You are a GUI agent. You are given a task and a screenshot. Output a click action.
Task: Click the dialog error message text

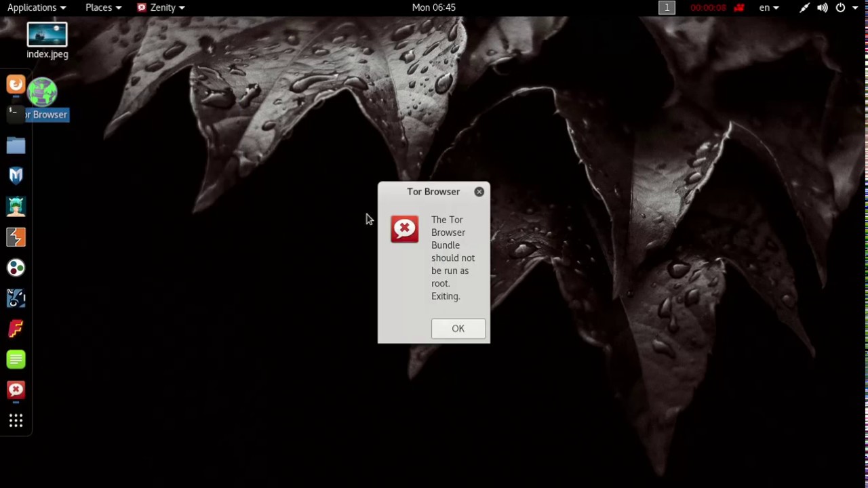(x=453, y=258)
